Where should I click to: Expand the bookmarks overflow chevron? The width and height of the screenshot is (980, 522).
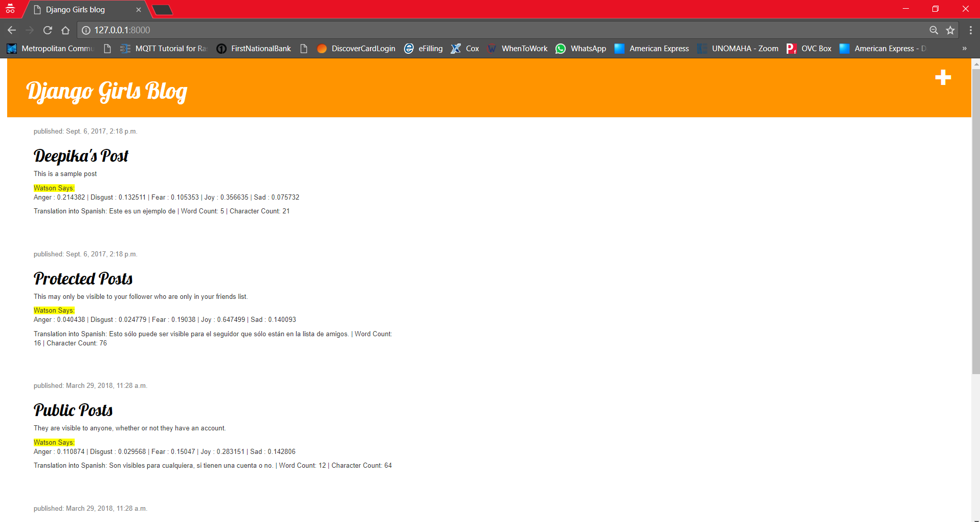click(x=964, y=49)
